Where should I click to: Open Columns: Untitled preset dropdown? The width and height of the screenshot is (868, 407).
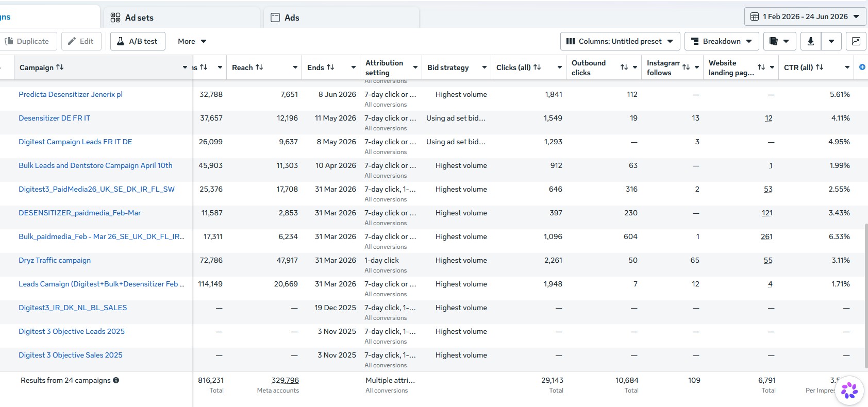[x=620, y=41]
